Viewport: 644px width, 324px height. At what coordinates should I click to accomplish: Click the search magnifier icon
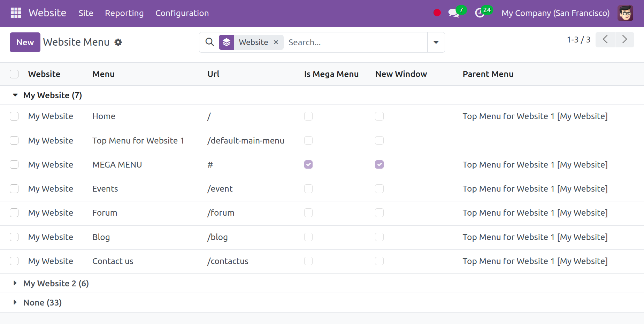209,42
